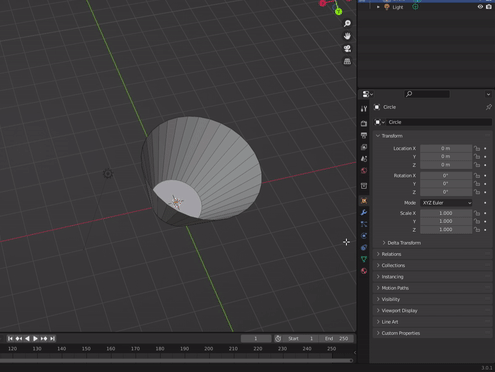Animate Location X with its dot
Viewport: 495px width, 372px height.
(485, 148)
